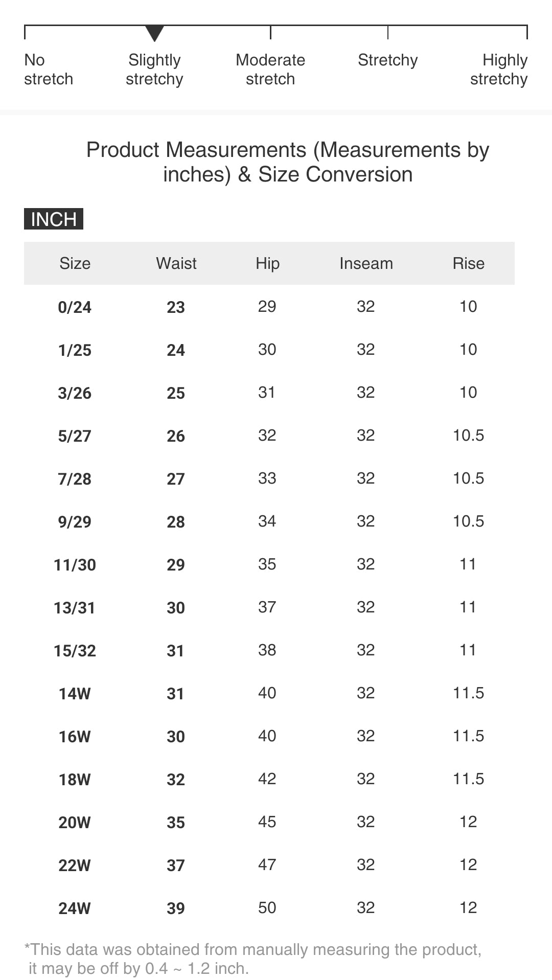Click the Rise column header
The image size is (552, 980).
pos(468,263)
